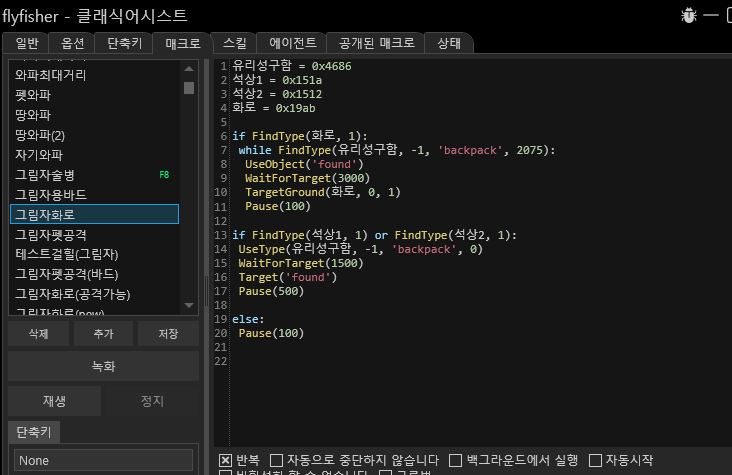This screenshot has width=732, height=475.
Task: Enable 자동으로 중단하지 않습니다 checkbox
Action: 276,461
